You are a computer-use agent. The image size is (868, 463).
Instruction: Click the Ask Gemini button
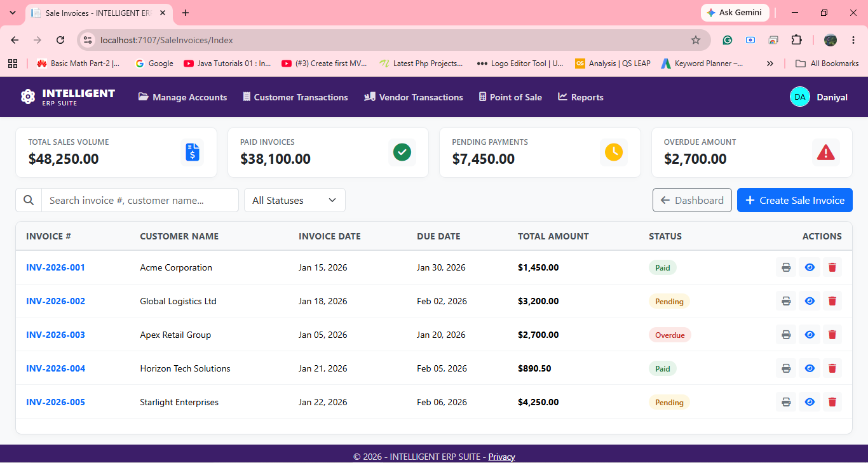pos(735,13)
